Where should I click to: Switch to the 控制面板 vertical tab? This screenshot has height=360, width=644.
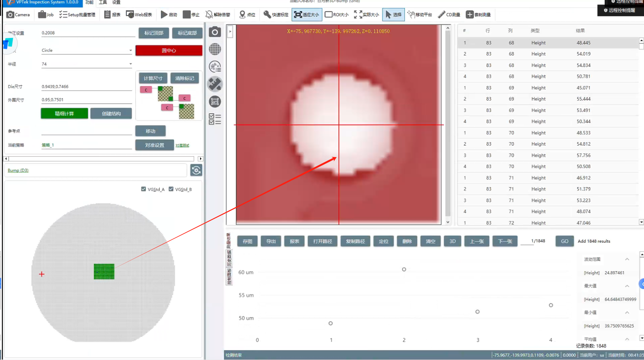point(229,276)
